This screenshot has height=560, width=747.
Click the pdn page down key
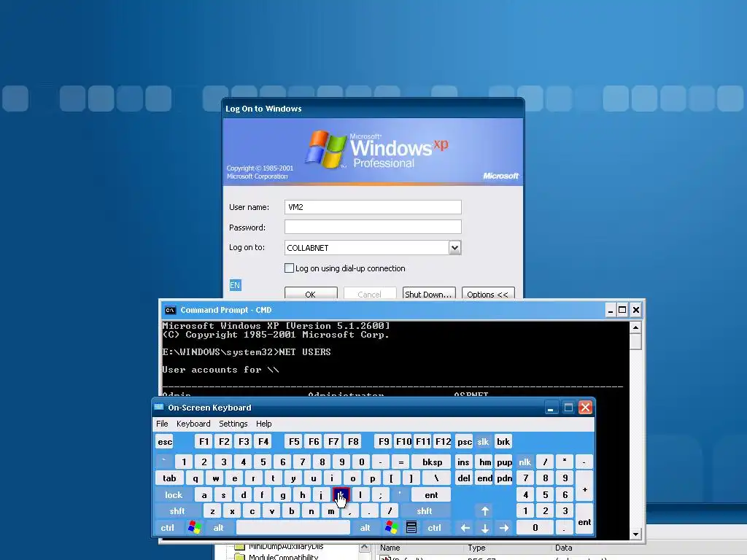(504, 478)
